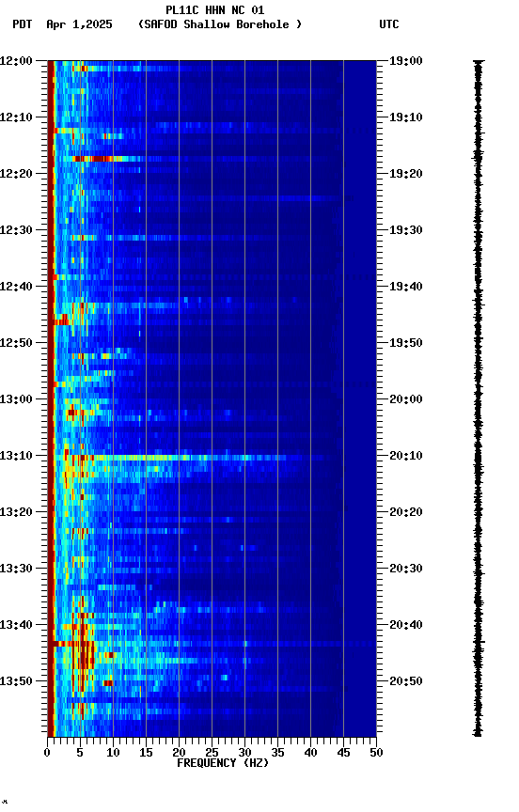Click the 20:10 UTC time tick label
519x812 pixels.
[406, 456]
